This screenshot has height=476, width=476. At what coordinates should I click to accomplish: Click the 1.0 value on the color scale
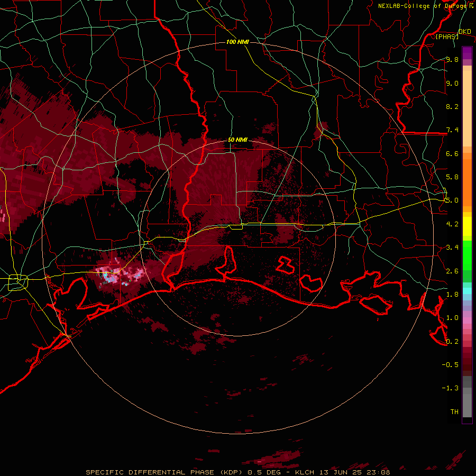click(452, 318)
